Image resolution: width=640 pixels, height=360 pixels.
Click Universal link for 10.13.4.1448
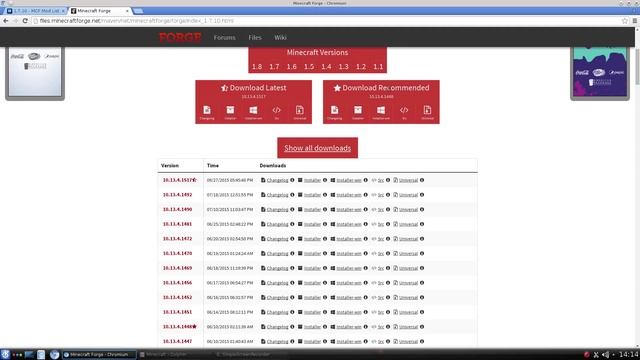pyautogui.click(x=409, y=327)
